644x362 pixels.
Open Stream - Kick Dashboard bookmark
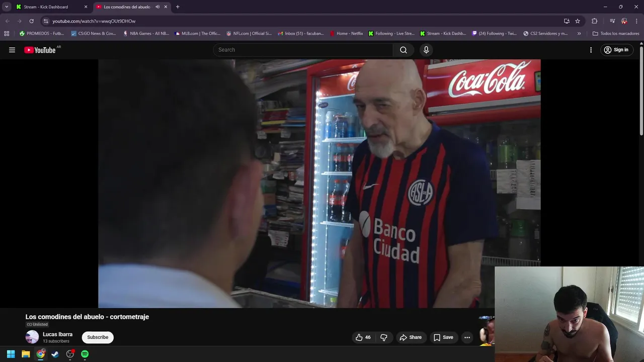443,34
